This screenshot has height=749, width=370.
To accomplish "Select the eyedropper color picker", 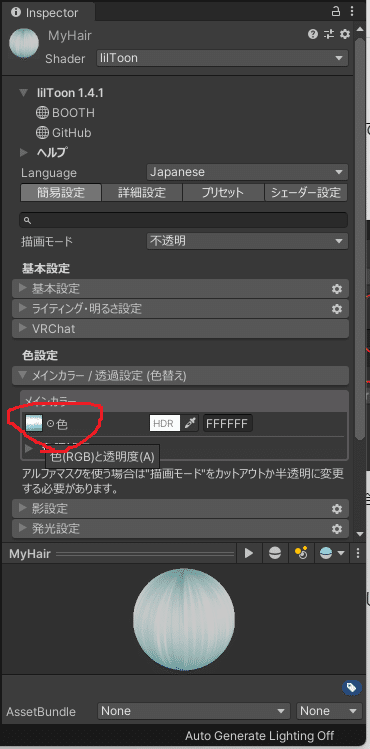I will pyautogui.click(x=190, y=423).
